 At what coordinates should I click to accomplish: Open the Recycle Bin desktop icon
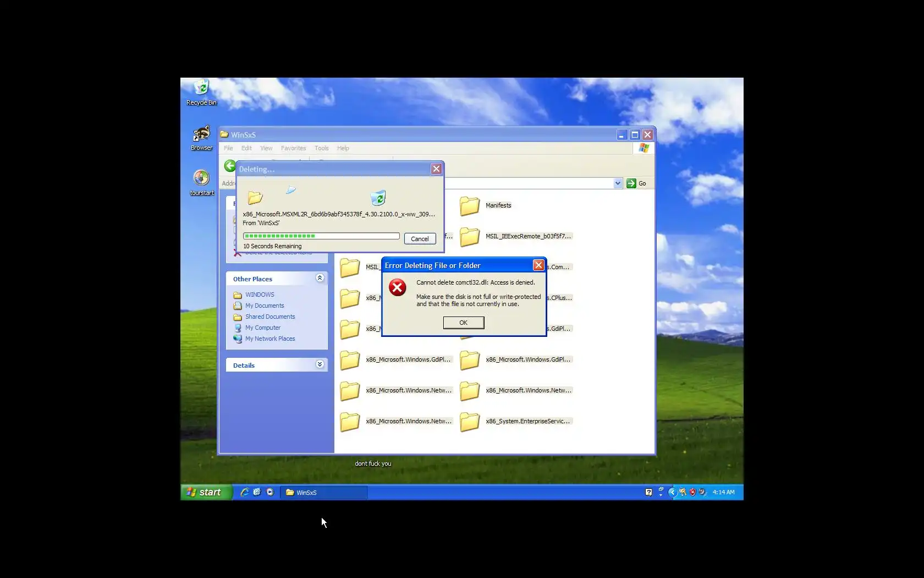[201, 92]
